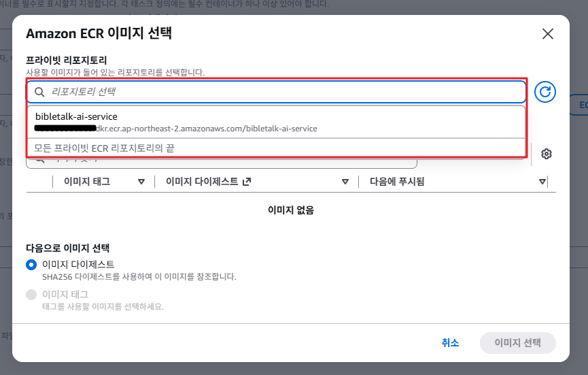
Task: Click the 다음으로 이미지 선택 heading
Action: click(67, 248)
